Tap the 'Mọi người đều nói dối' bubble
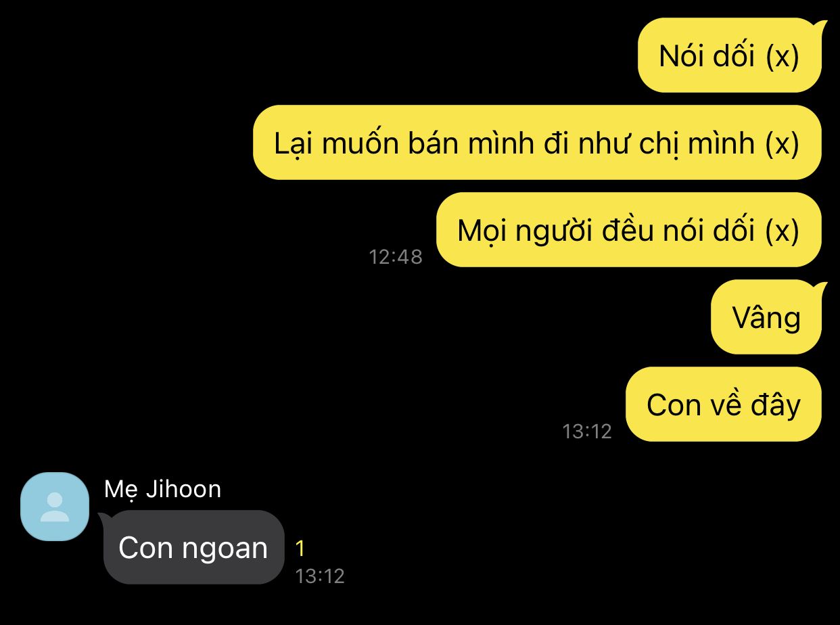Viewport: 840px width, 625px height. (x=629, y=230)
